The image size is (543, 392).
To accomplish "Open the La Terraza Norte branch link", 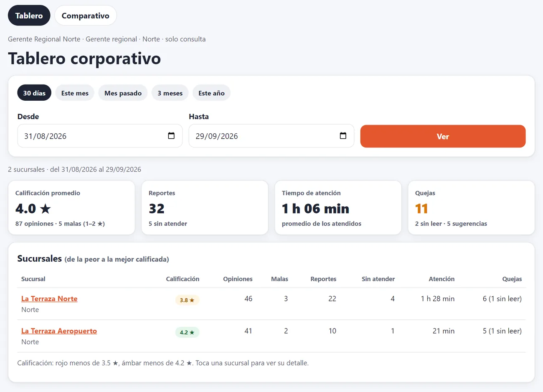I will [x=49, y=299].
